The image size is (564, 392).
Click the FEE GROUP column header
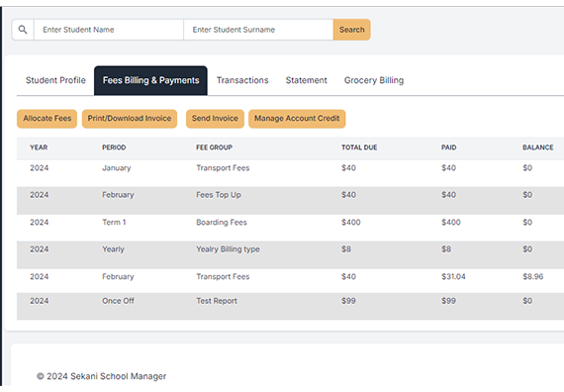(x=215, y=147)
